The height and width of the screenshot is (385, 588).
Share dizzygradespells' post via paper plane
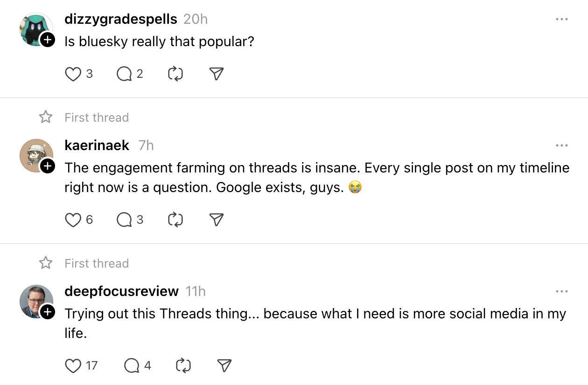[216, 74]
